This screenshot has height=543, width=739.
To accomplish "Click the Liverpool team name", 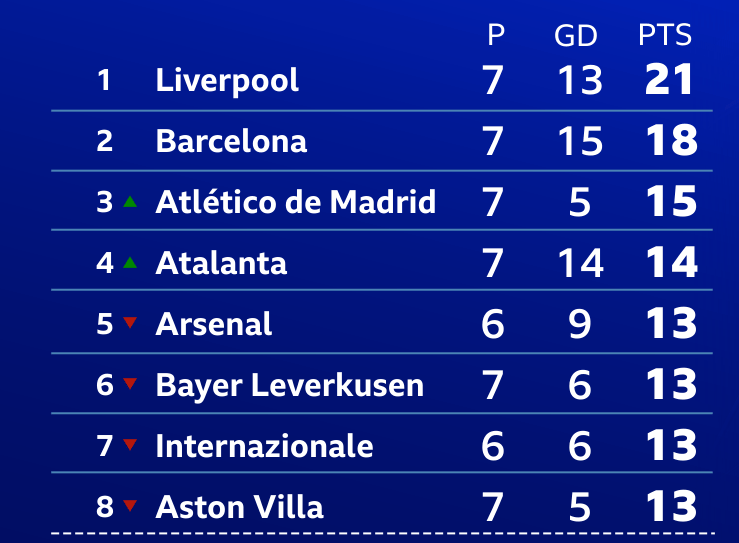I will click(x=227, y=80).
